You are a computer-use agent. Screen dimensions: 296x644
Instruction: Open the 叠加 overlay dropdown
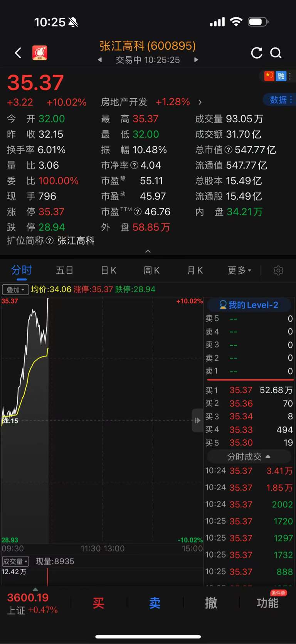[15, 289]
